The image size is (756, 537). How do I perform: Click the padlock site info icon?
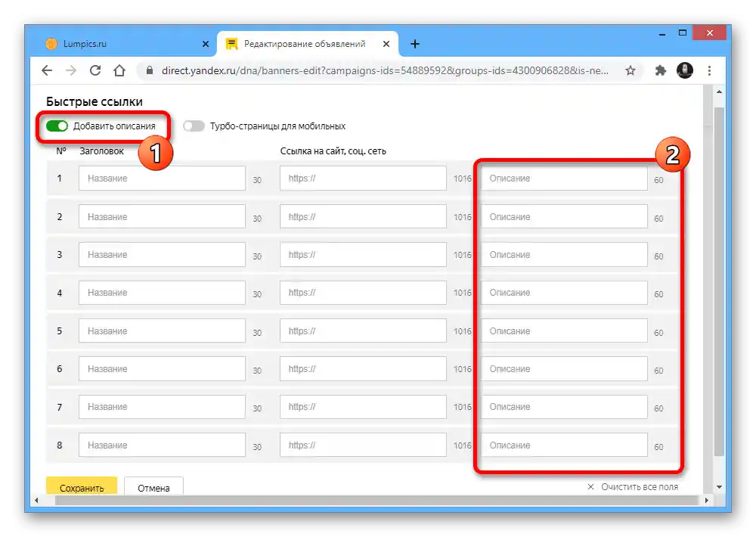[x=150, y=70]
